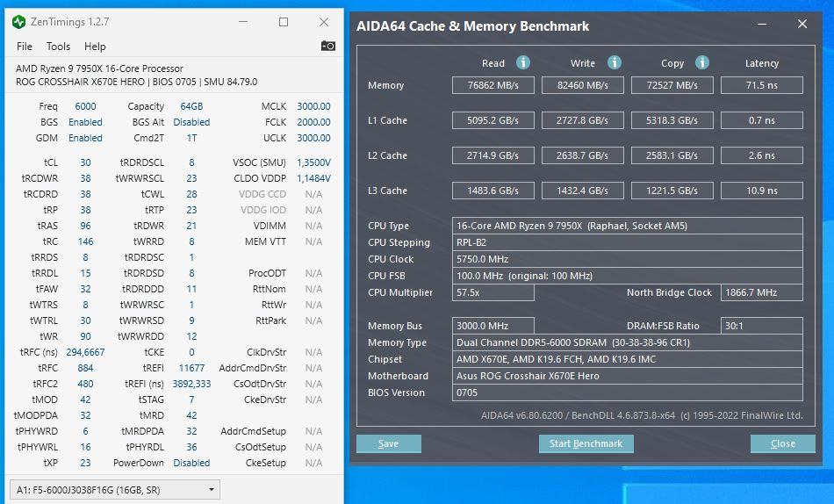
Task: Click the CPU Type field 16-Core AMD Ryzen
Action: pyautogui.click(x=627, y=226)
